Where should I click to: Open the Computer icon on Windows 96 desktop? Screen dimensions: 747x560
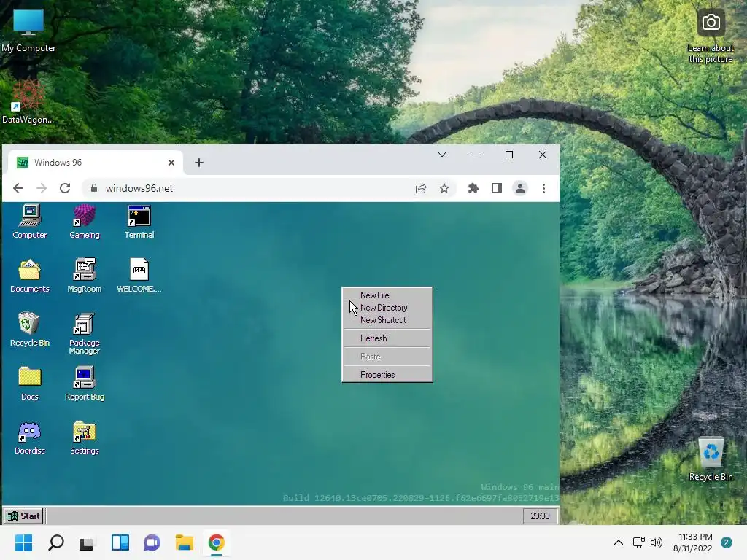point(29,222)
